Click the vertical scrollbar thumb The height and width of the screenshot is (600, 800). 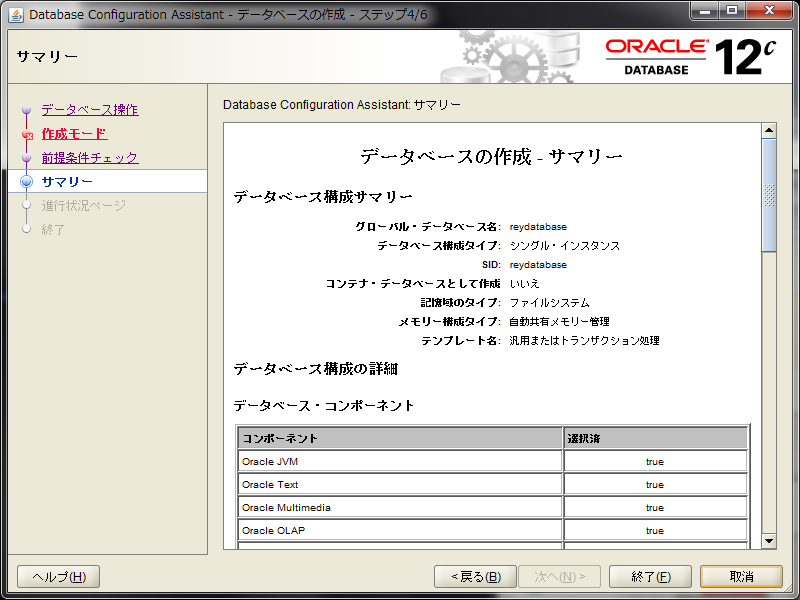pyautogui.click(x=769, y=195)
